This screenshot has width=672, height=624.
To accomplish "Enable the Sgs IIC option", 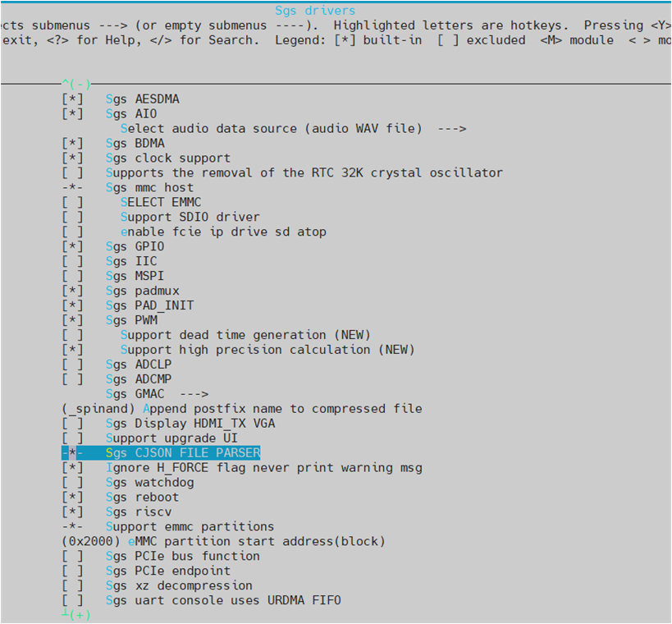I will (72, 261).
